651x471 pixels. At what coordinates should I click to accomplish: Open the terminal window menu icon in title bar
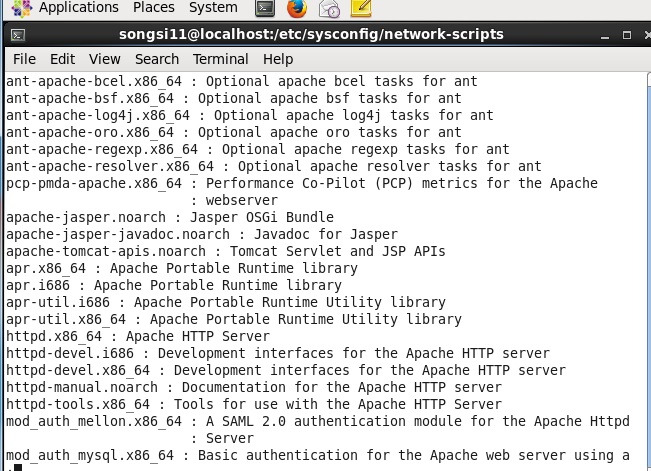tap(18, 35)
